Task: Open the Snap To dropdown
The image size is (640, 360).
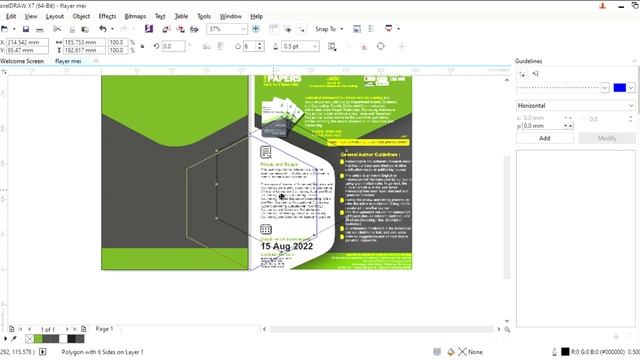Action: 329,29
